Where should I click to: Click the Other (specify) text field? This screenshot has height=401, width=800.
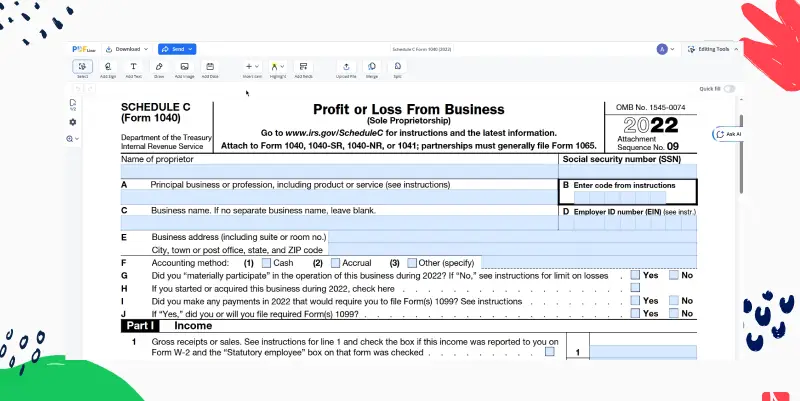[589, 262]
